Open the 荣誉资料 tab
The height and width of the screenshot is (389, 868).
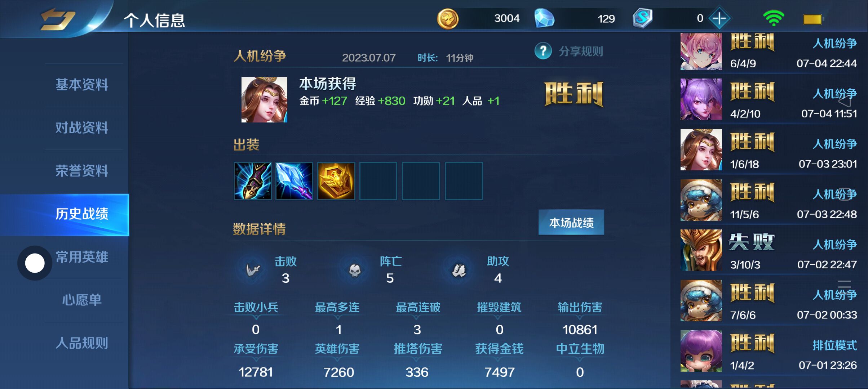tap(82, 171)
